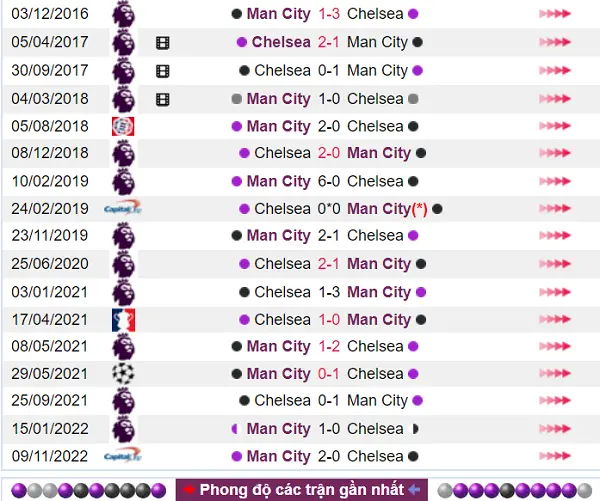The width and height of the screenshot is (600, 501).
Task: Click Man City(*) in the 24/02/2019 row
Action: click(x=387, y=209)
